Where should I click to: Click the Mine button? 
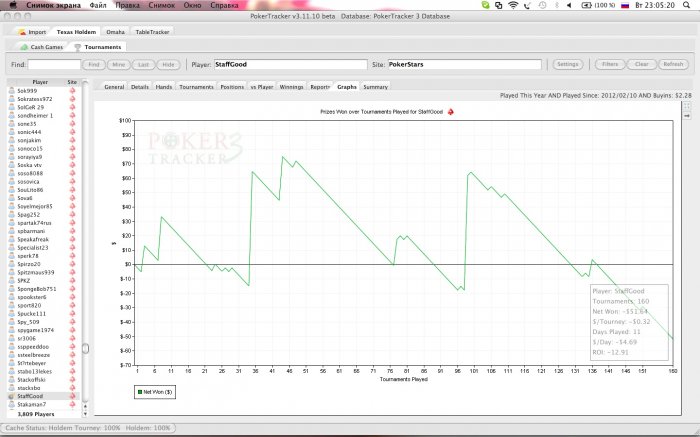click(x=119, y=65)
